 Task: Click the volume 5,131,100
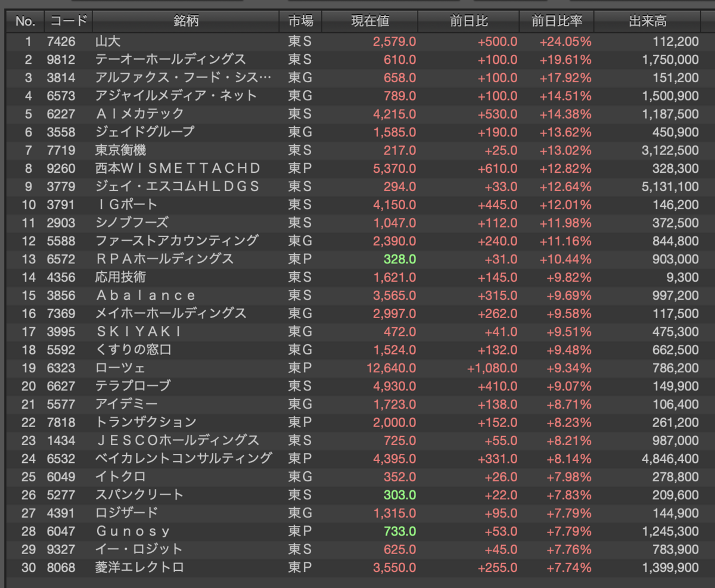pos(671,186)
